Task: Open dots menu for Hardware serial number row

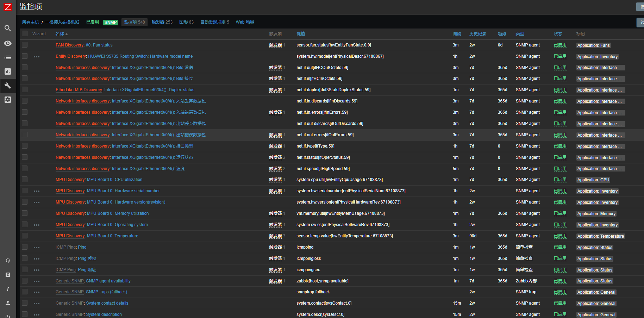Action: click(x=37, y=191)
